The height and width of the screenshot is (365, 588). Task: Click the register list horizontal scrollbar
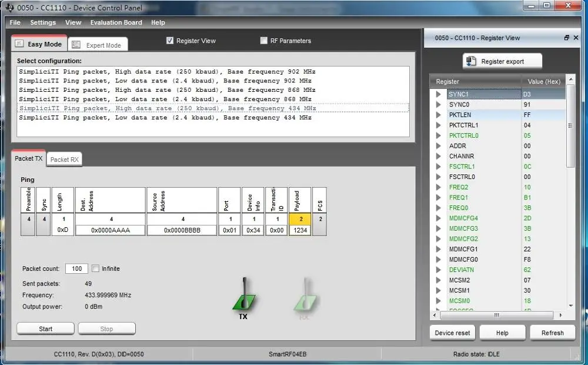point(496,315)
